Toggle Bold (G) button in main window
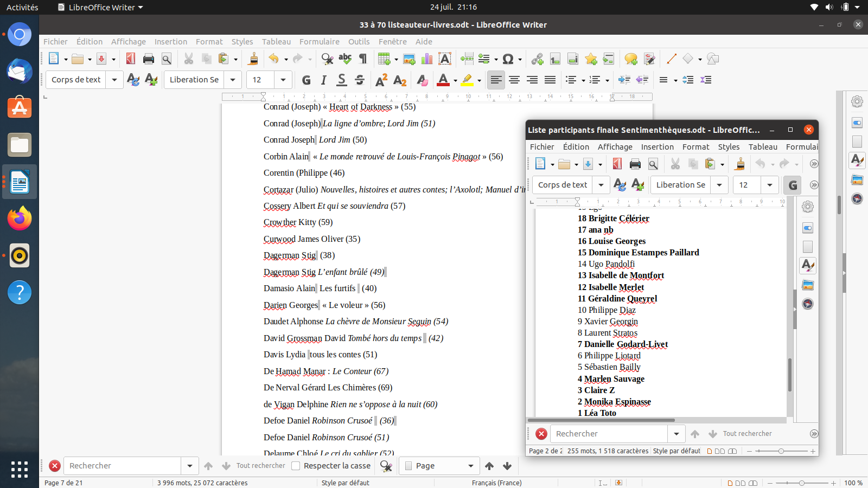Image resolution: width=868 pixels, height=488 pixels. [x=307, y=80]
